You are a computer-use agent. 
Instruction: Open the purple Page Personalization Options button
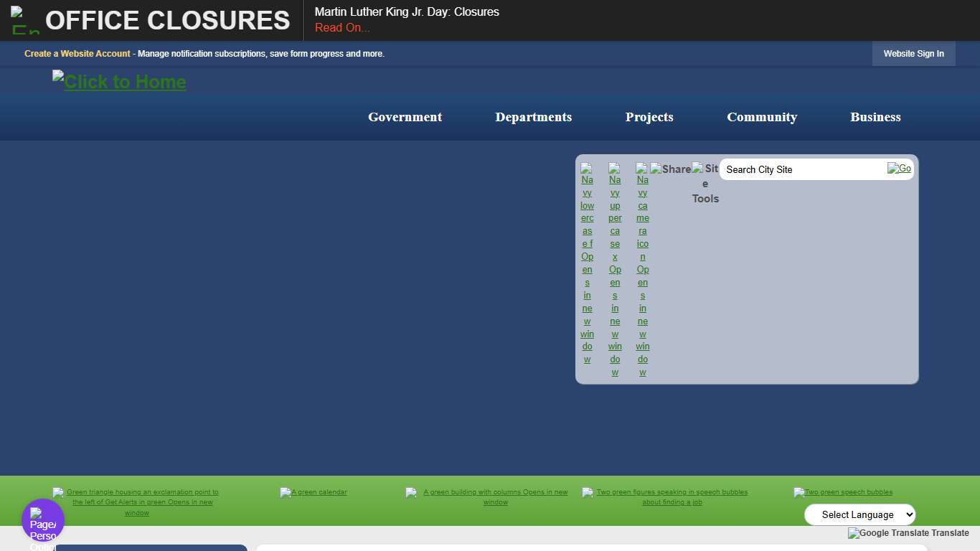tap(43, 521)
